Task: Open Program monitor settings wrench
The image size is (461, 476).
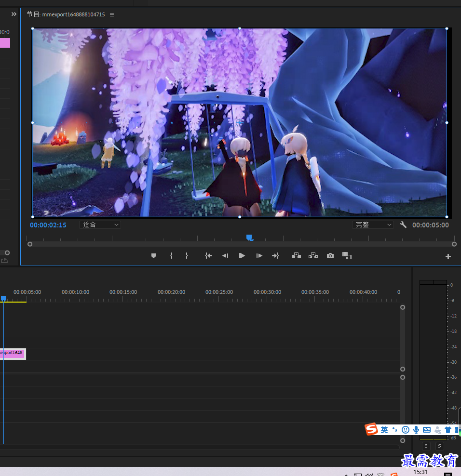Action: (403, 225)
